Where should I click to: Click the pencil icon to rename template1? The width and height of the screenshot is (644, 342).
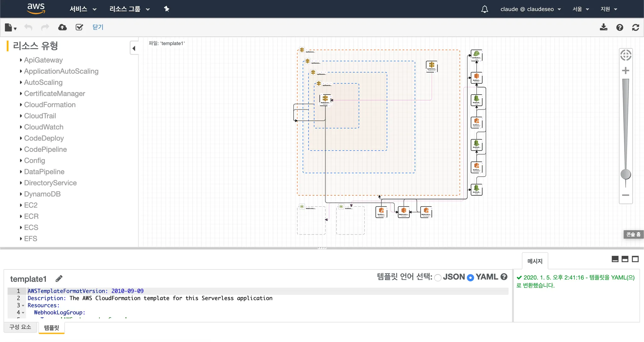click(59, 279)
